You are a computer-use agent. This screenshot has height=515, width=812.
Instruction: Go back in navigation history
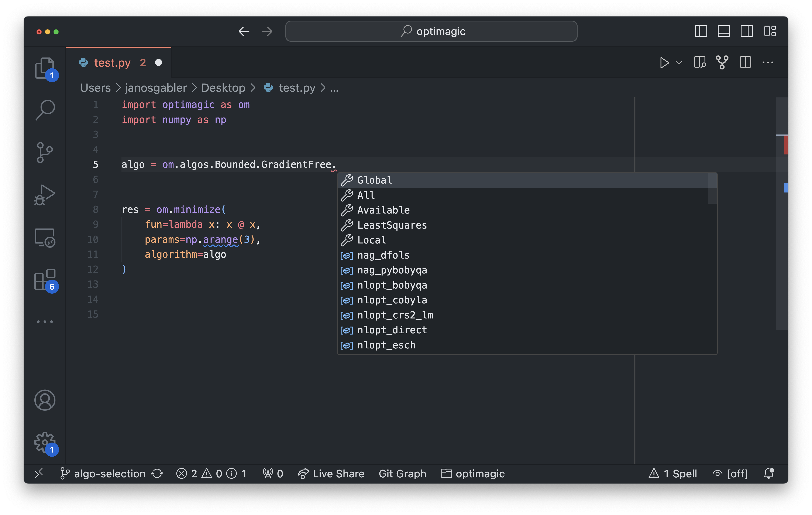pos(244,31)
